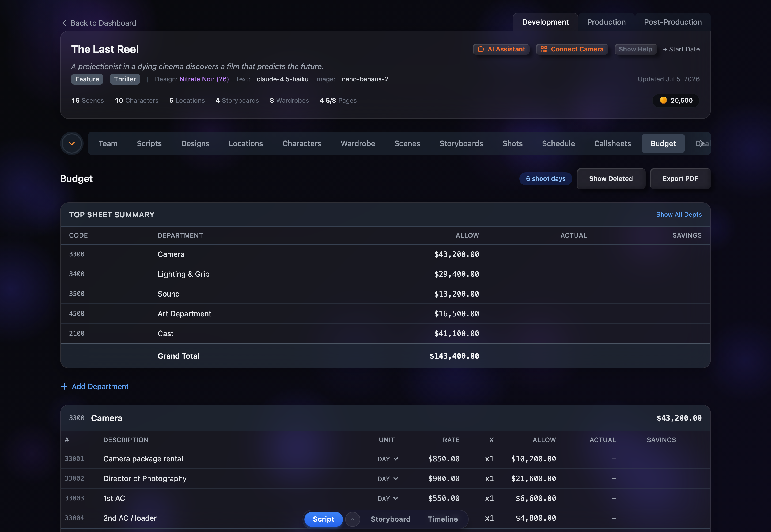Select the Script view in bottom toolbar
Viewport: 771px width, 532px height.
(323, 519)
